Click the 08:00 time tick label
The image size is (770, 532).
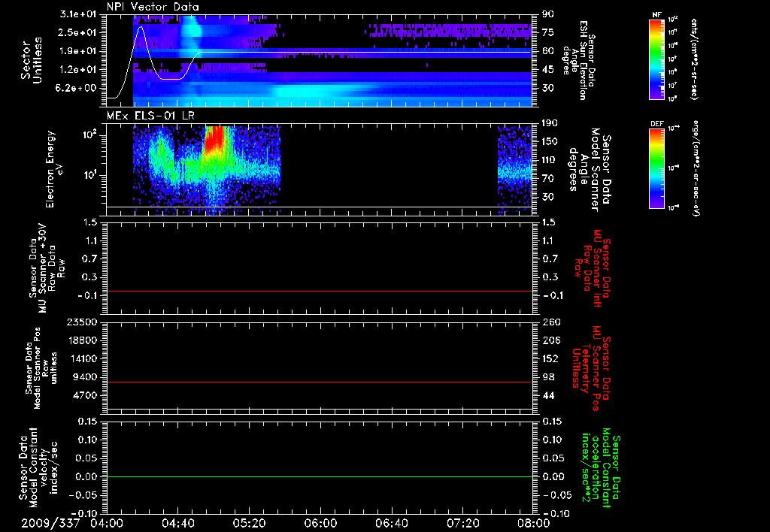click(x=534, y=523)
